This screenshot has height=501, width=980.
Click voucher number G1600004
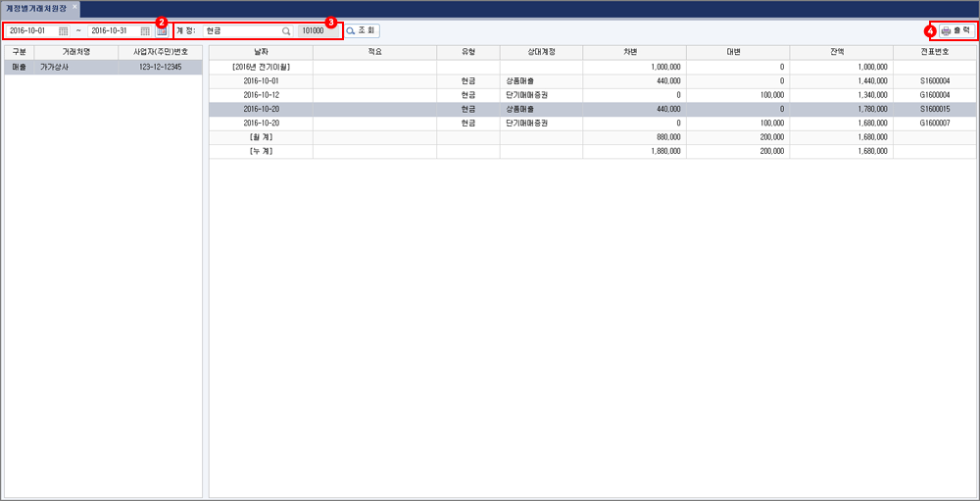[934, 95]
